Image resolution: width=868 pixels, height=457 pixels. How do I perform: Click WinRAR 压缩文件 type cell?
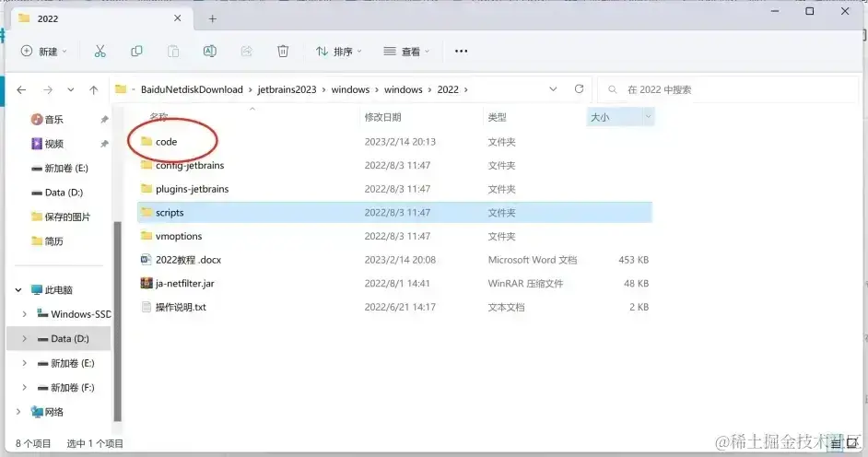pos(525,283)
